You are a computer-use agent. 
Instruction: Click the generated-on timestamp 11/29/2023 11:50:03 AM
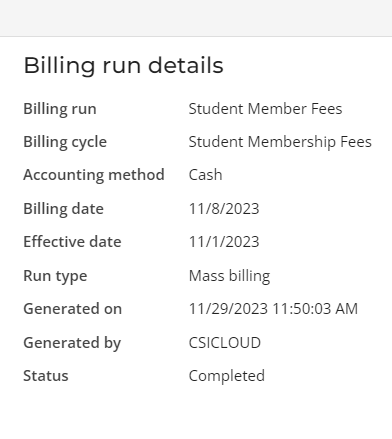273,309
